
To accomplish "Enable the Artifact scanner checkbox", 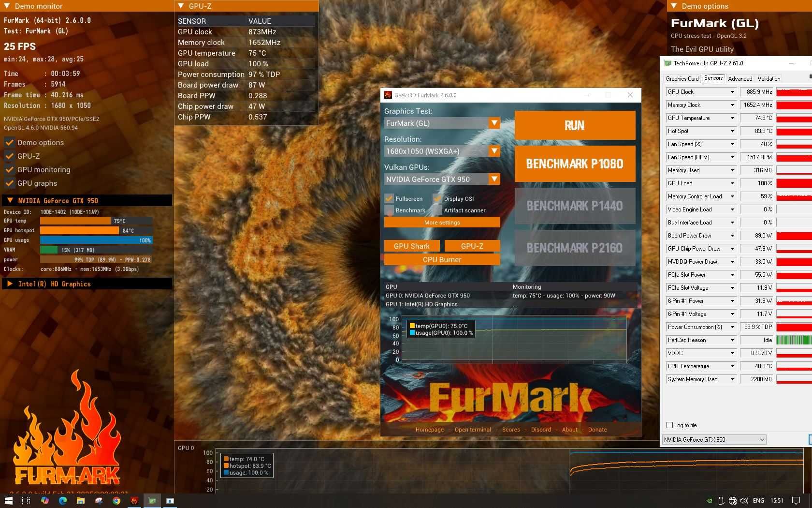I will click(437, 210).
